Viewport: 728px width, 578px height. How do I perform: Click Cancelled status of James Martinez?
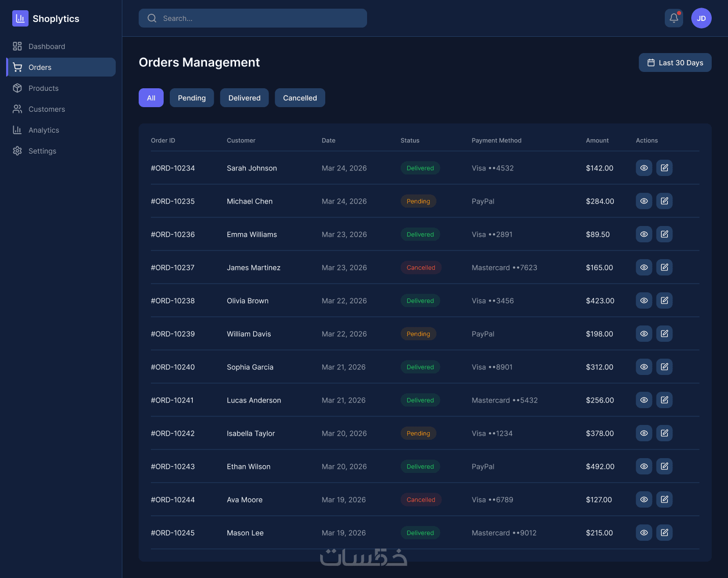[421, 267]
